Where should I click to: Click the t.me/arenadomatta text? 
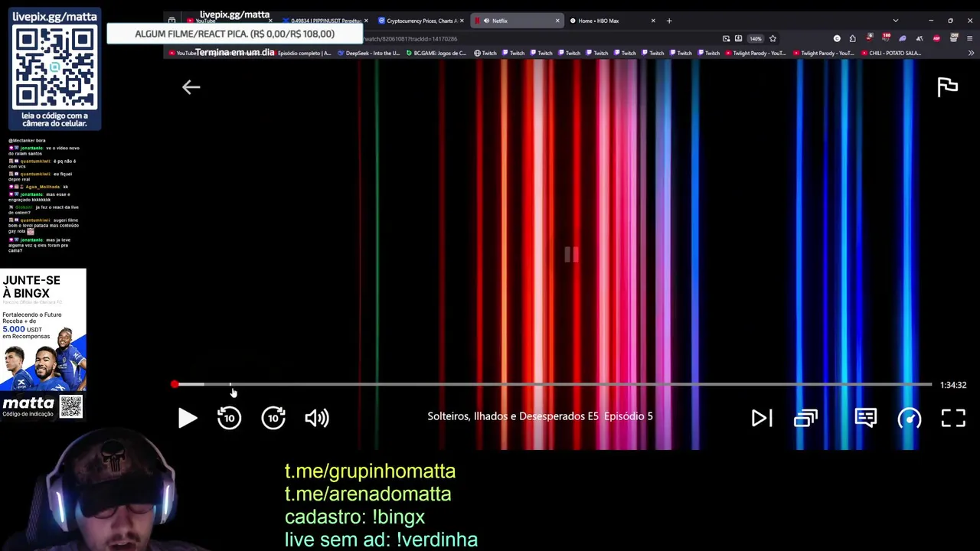(367, 494)
